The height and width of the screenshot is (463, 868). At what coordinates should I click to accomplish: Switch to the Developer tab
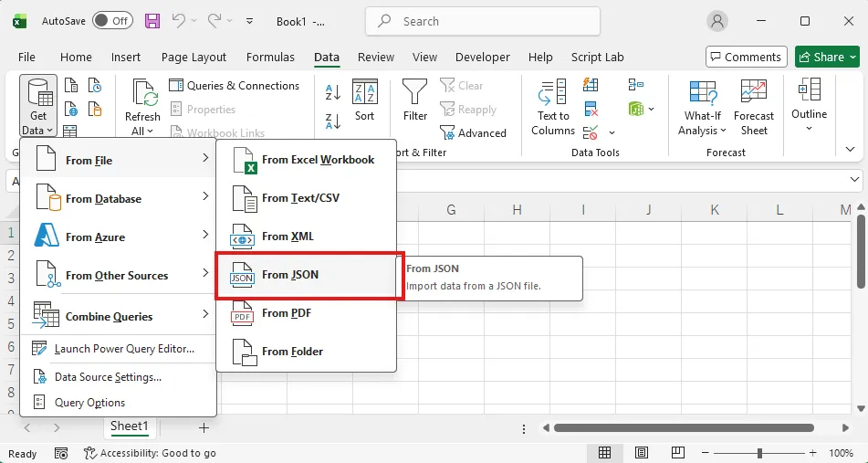click(x=483, y=57)
